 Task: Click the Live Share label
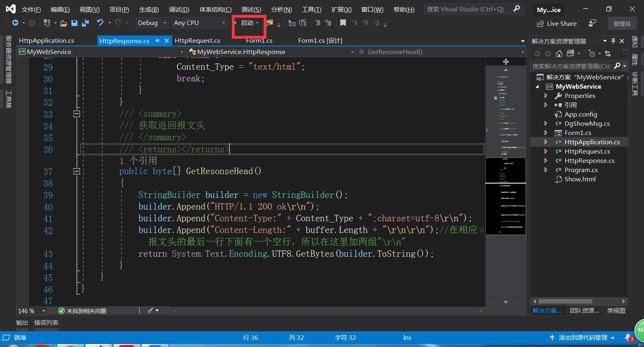(561, 24)
